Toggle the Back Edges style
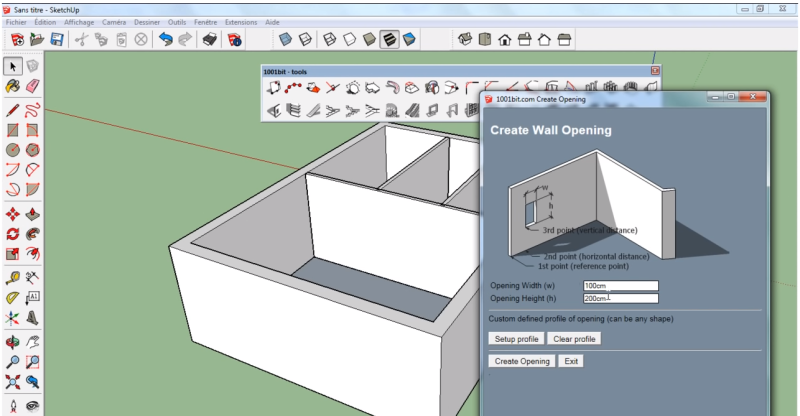The image size is (800, 416). pyautogui.click(x=305, y=40)
